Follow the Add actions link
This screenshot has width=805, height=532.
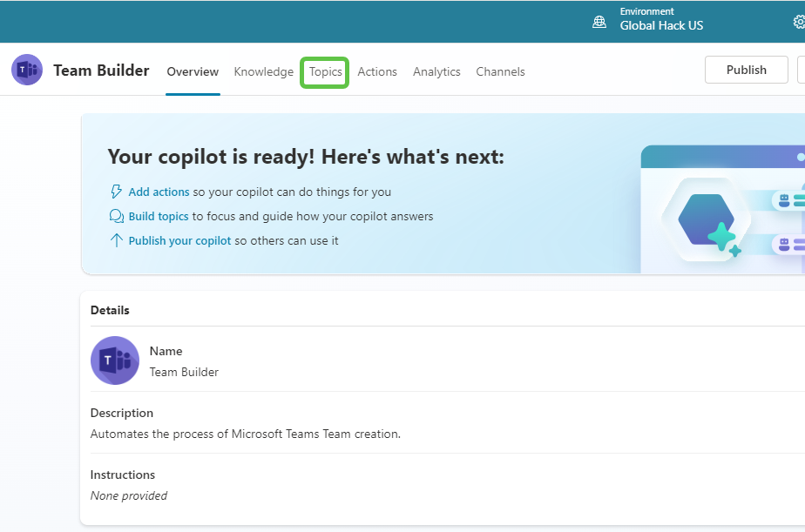point(159,191)
